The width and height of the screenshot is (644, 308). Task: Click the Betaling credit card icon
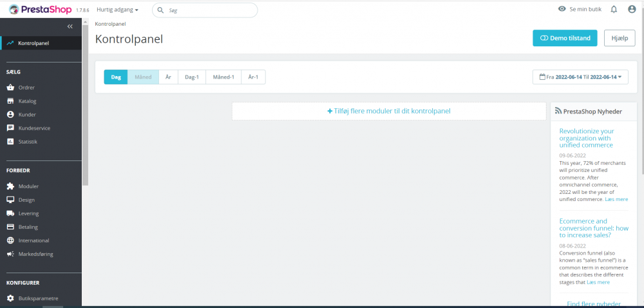tap(10, 227)
